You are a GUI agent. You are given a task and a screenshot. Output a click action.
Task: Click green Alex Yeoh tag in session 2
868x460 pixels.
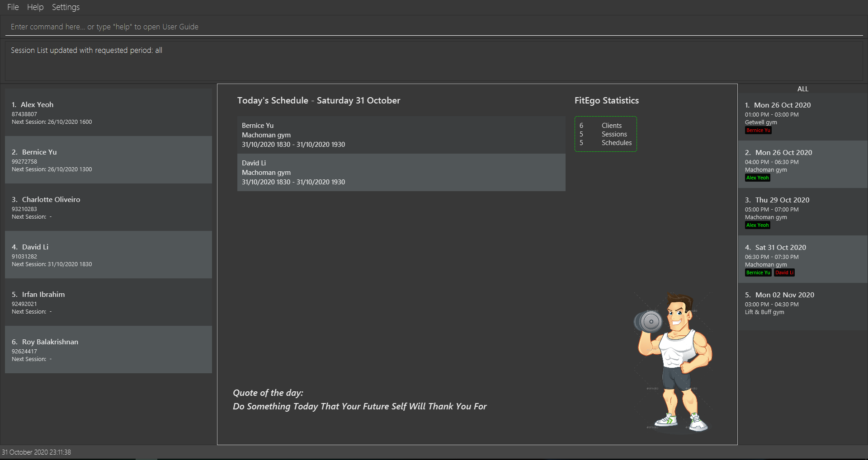[x=758, y=178]
